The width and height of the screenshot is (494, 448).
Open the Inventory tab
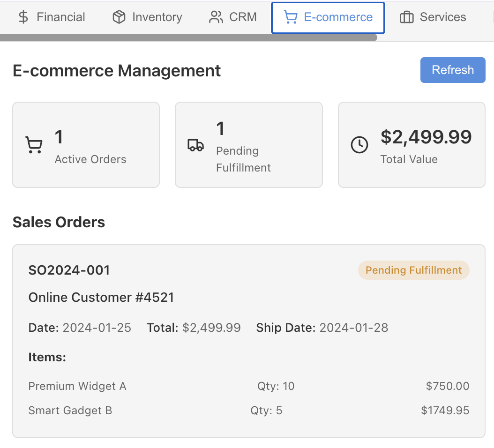pyautogui.click(x=147, y=17)
